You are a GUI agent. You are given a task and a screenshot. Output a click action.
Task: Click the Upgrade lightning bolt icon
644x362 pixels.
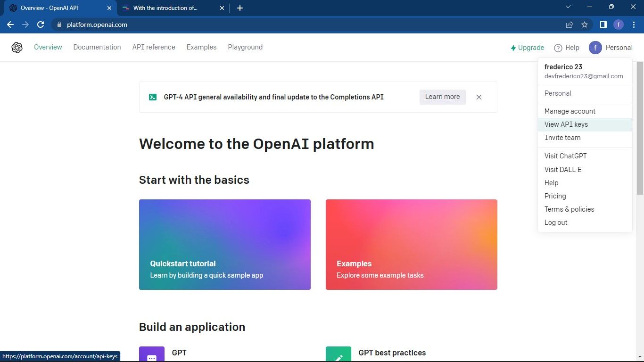tap(513, 48)
